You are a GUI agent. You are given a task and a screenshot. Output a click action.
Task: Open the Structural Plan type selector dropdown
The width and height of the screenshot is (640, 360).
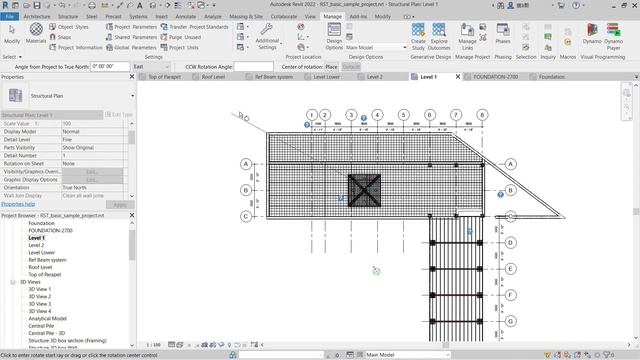tap(132, 96)
